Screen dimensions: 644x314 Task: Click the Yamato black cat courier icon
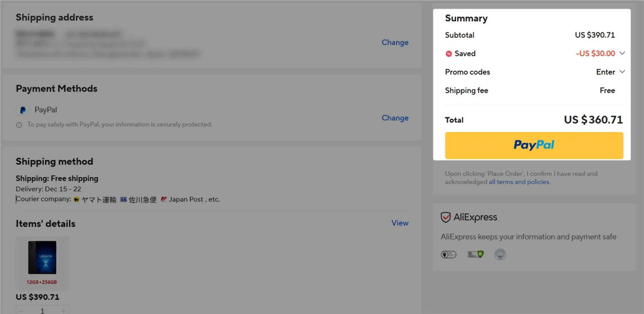(x=76, y=200)
